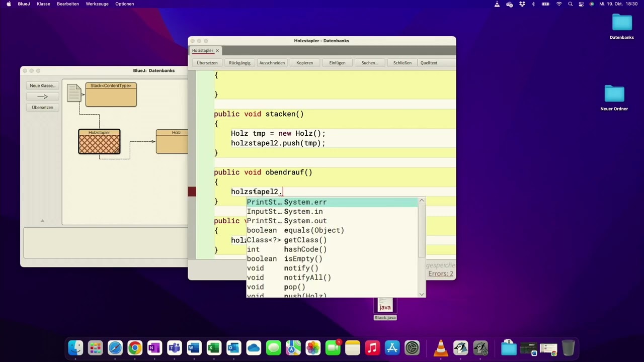Open Microsoft Teams from the dock
This screenshot has height=362, width=644.
pyautogui.click(x=174, y=347)
